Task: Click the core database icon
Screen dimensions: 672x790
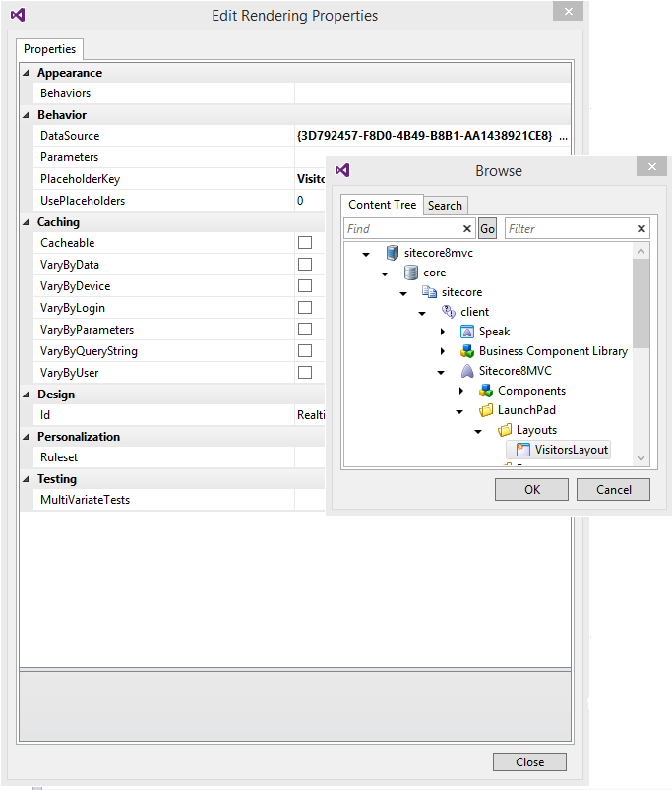Action: [x=410, y=273]
